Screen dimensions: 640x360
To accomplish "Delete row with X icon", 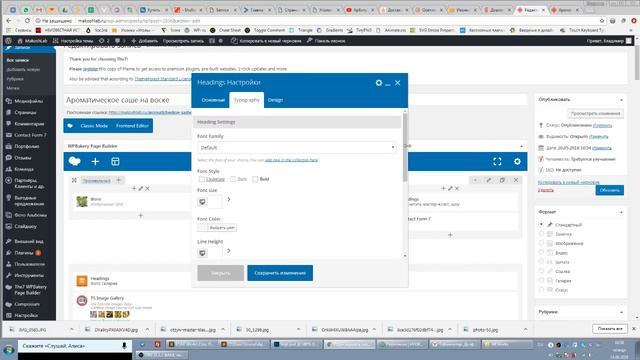I will click(516, 180).
